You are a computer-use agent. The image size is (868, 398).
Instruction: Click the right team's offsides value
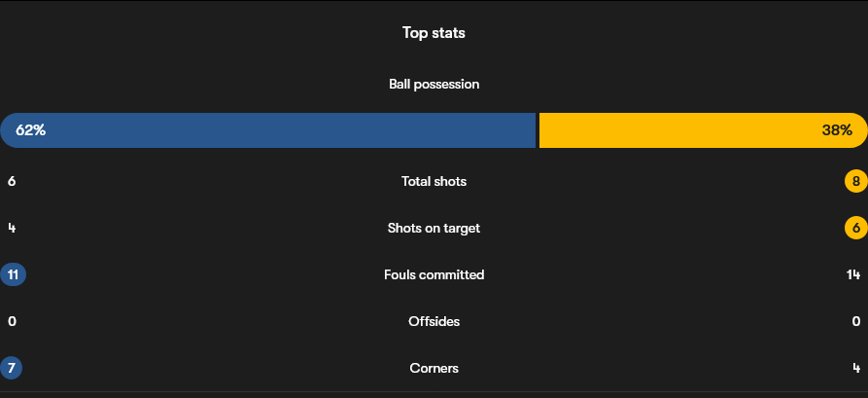(856, 321)
